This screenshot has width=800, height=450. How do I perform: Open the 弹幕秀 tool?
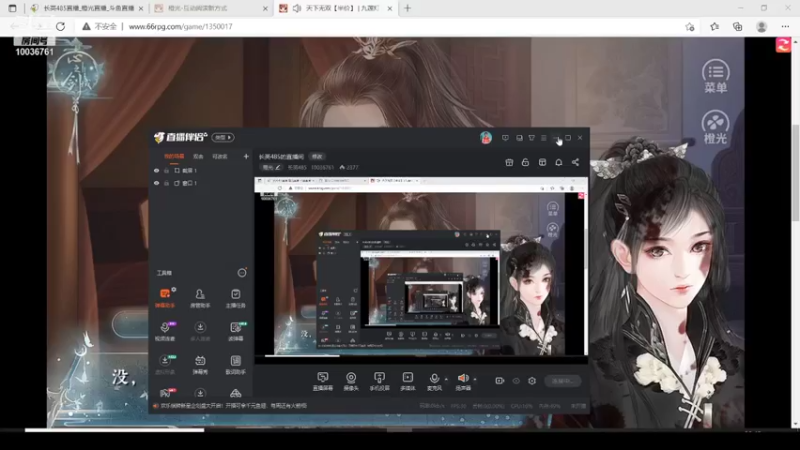point(200,364)
